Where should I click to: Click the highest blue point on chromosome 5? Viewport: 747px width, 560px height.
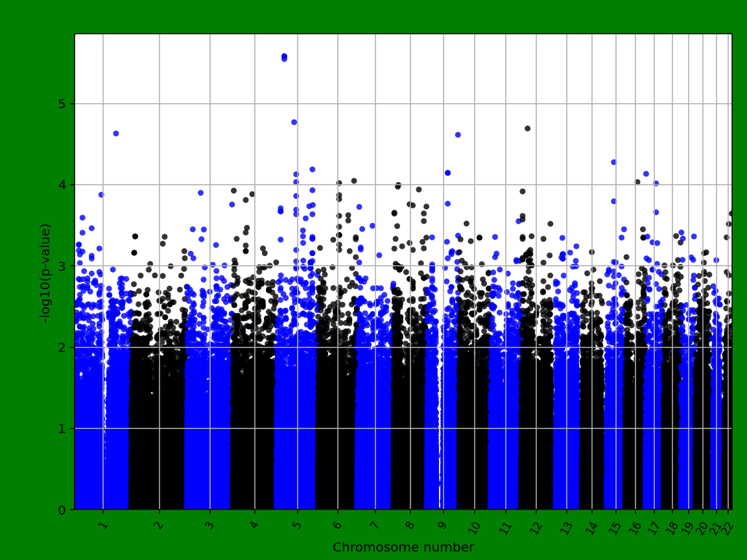(x=283, y=56)
